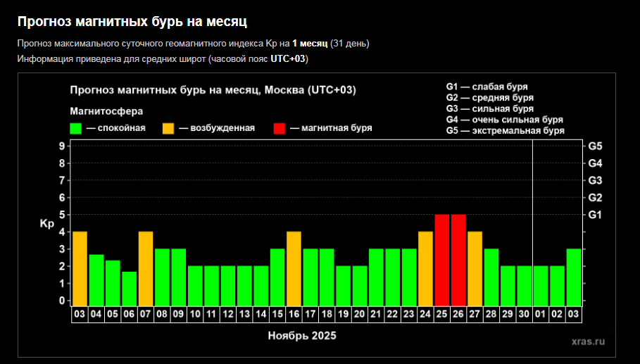The image size is (640, 364).
Task: Click the G1 storm level axis label
Action: (x=595, y=215)
